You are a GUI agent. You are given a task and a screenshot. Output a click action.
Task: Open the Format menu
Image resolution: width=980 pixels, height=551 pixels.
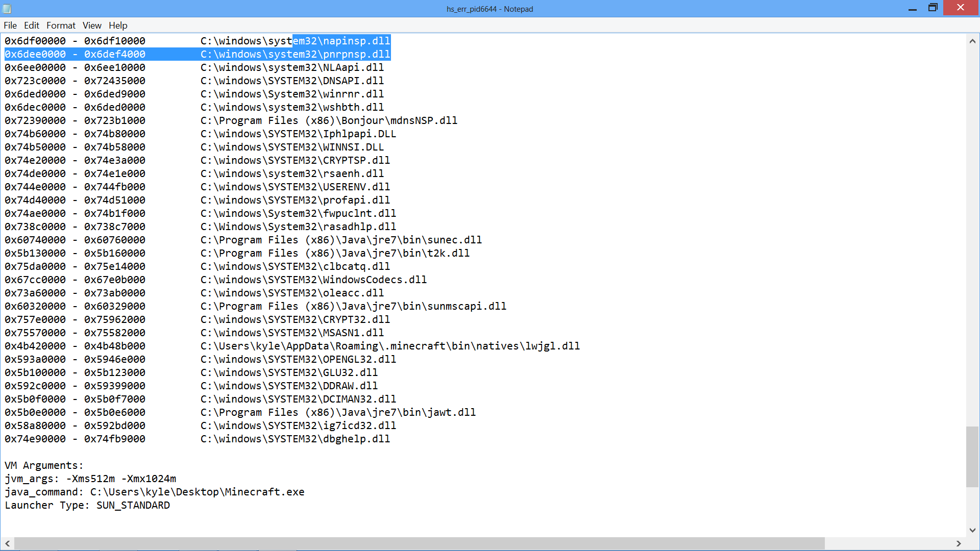coord(61,26)
